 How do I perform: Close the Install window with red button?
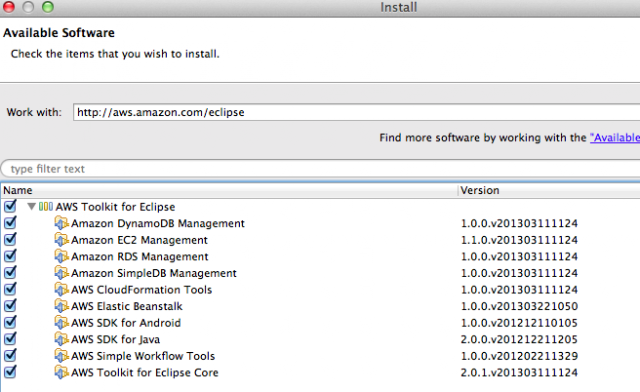pos(9,7)
